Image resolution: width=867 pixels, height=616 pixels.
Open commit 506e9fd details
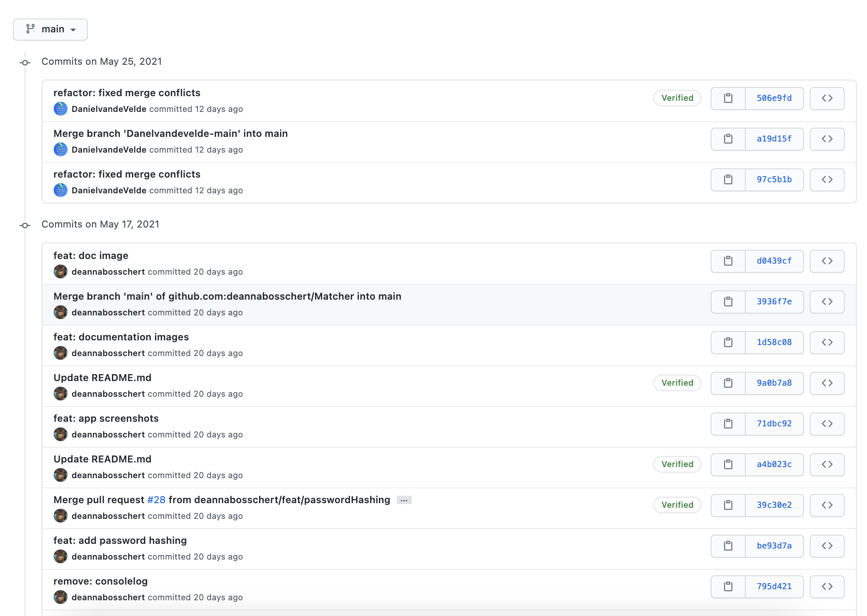[x=774, y=98]
